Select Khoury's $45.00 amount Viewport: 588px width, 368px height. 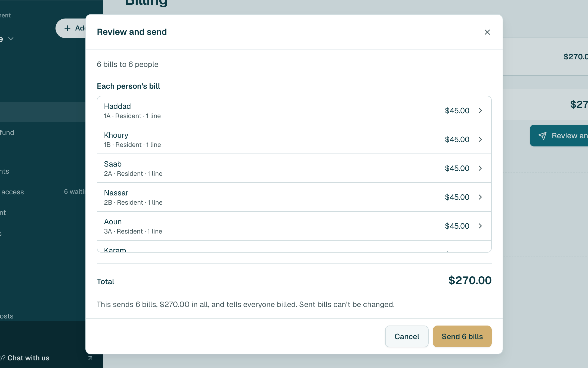tap(457, 139)
